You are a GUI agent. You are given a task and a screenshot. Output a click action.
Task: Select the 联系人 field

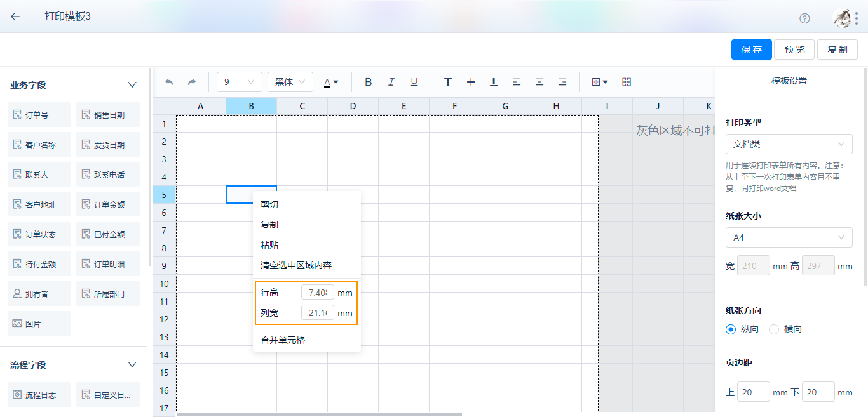point(39,175)
